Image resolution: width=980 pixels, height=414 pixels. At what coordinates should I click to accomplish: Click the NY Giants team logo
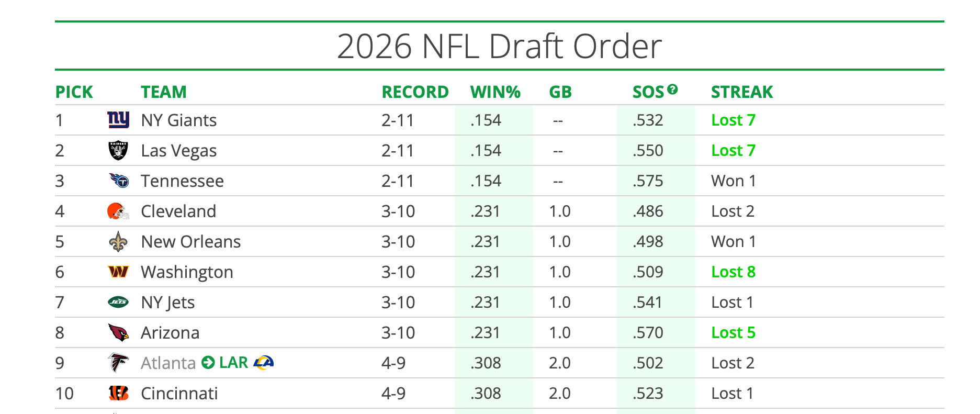pos(118,120)
